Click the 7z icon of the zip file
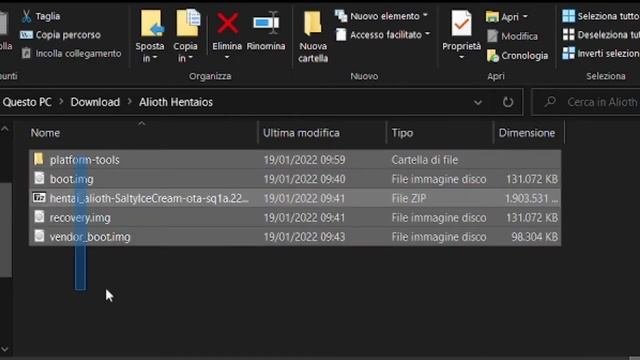This screenshot has width=640, height=360. (x=39, y=198)
